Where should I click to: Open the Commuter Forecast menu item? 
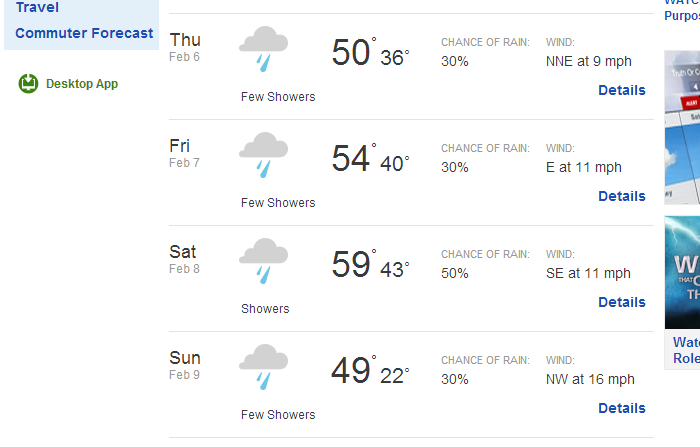[x=85, y=32]
